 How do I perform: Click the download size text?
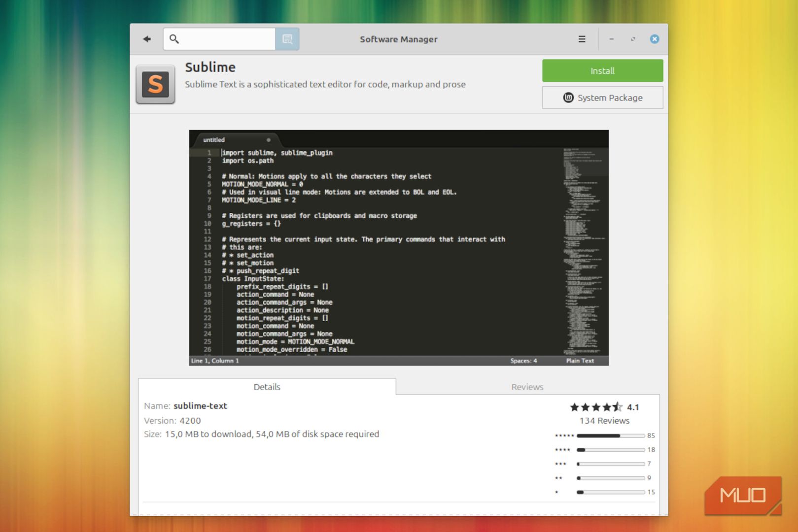pyautogui.click(x=272, y=434)
